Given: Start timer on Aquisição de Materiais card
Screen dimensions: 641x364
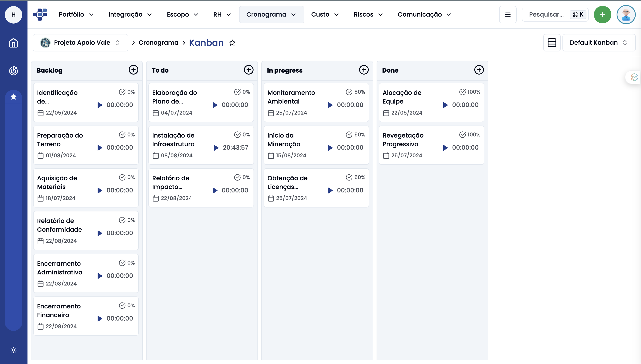Looking at the screenshot, I should pos(100,190).
